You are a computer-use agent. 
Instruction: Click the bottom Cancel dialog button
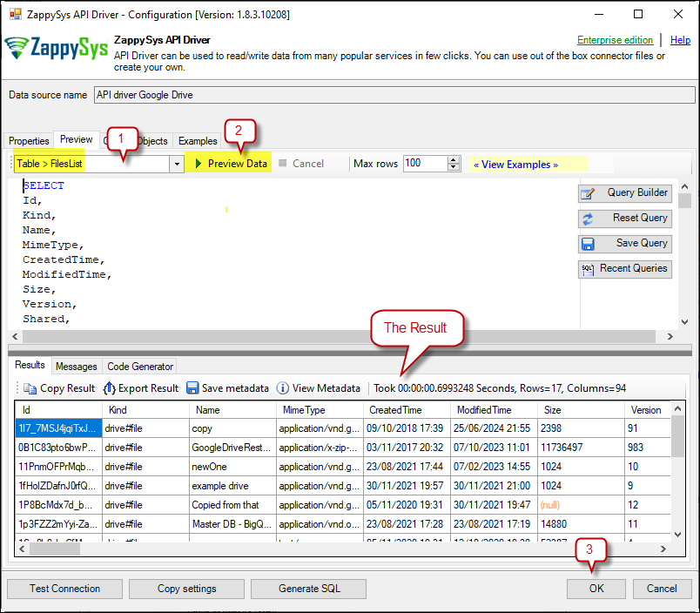pos(662,589)
